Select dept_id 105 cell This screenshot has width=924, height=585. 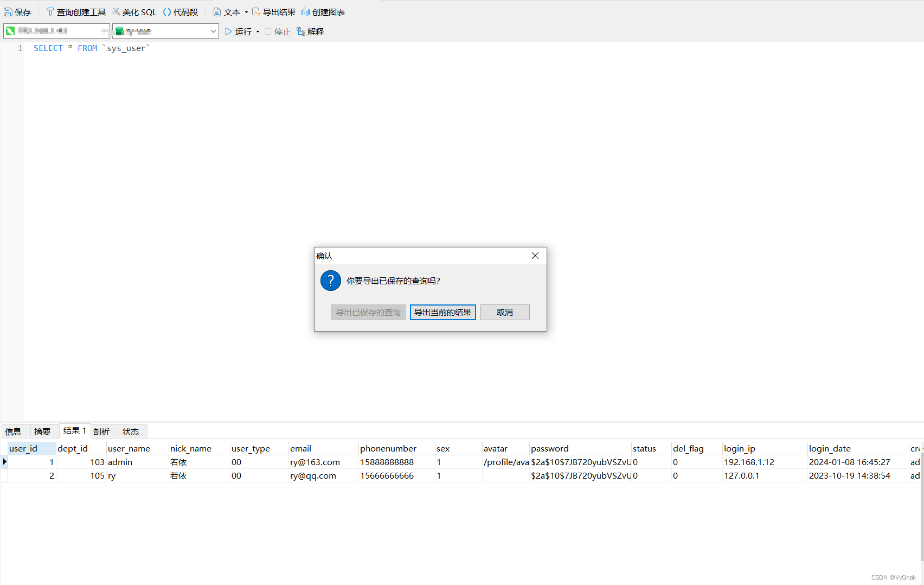[81, 475]
